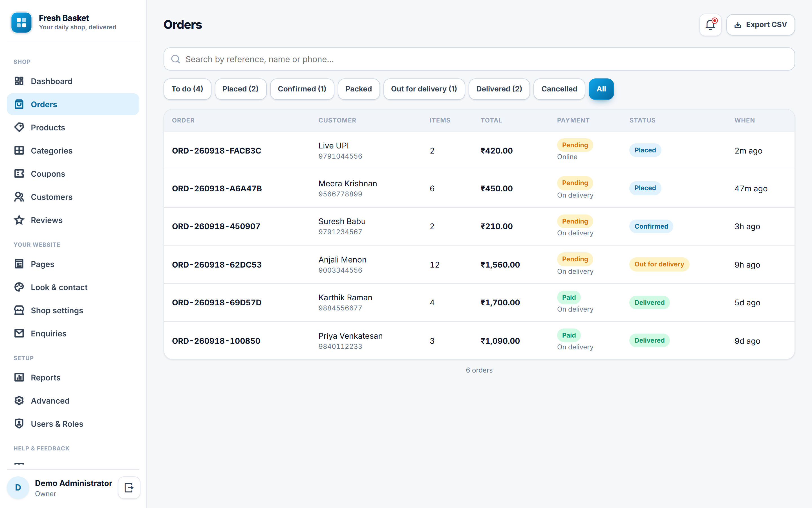Show Delivered (2) orders
This screenshot has width=812, height=508.
pyautogui.click(x=499, y=89)
